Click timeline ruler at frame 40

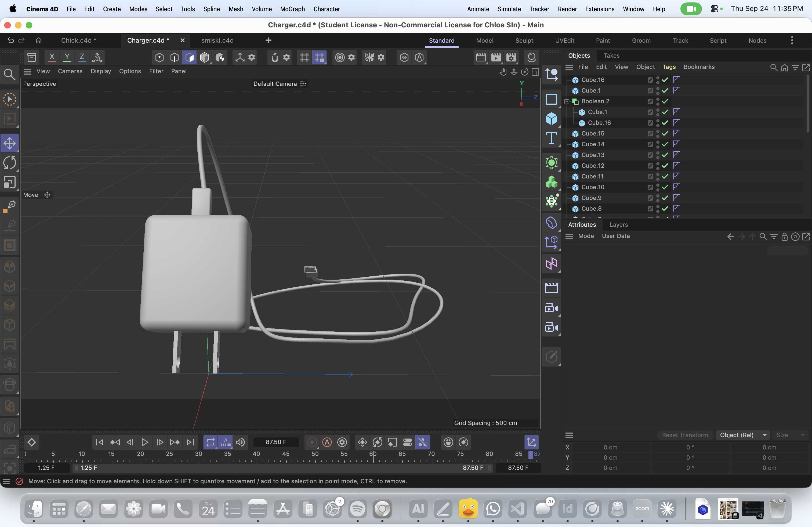tap(256, 454)
